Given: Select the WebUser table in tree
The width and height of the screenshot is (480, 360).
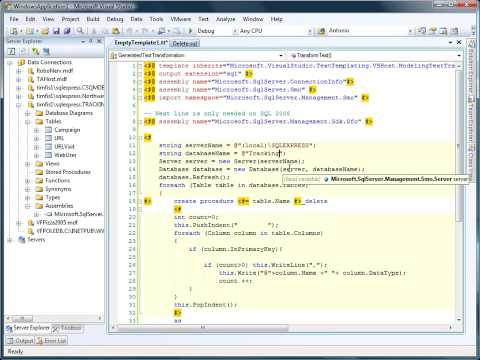Looking at the screenshot, I should (65, 155).
